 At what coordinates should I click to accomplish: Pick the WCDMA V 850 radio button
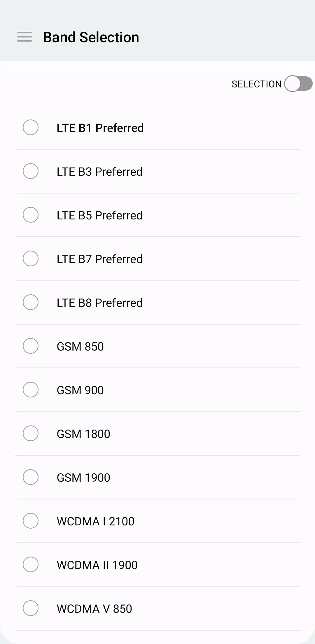[31, 608]
